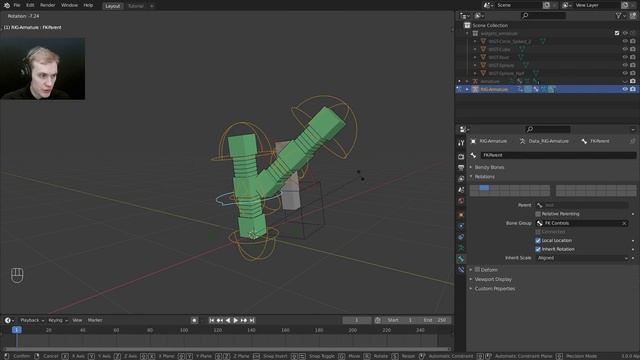Open the Armature data properties tab
Viewport: 640px width, 360px height.
[x=461, y=248]
